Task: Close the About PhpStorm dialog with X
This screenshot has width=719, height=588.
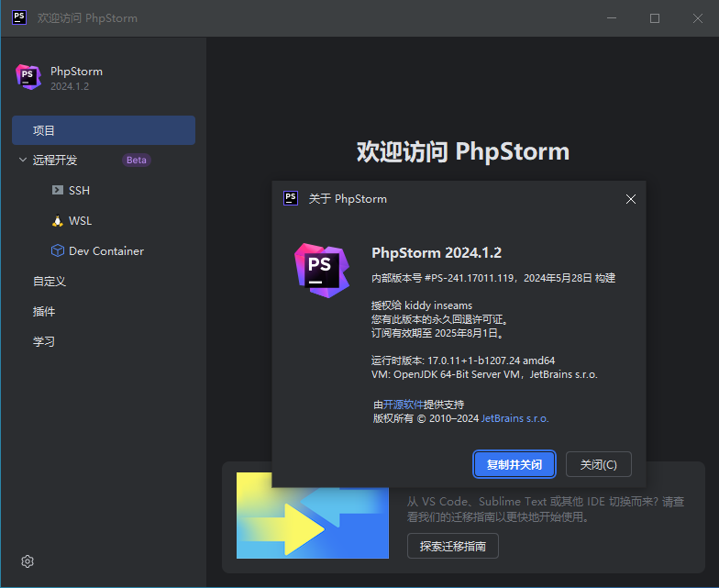Action: tap(631, 198)
